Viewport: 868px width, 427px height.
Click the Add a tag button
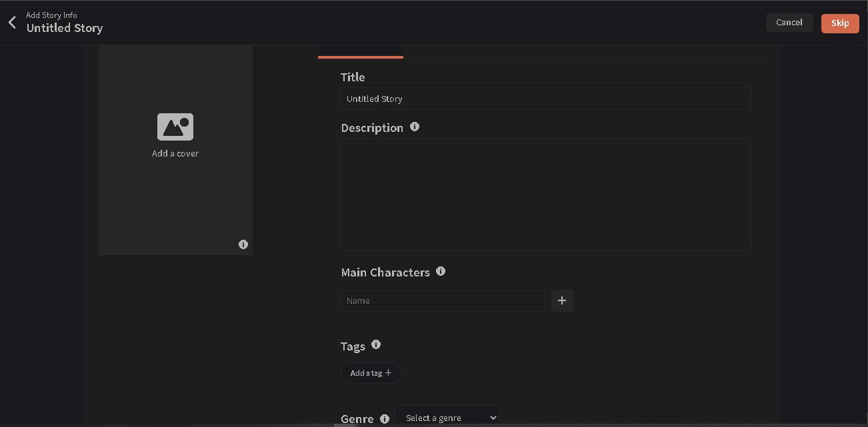[x=371, y=372]
